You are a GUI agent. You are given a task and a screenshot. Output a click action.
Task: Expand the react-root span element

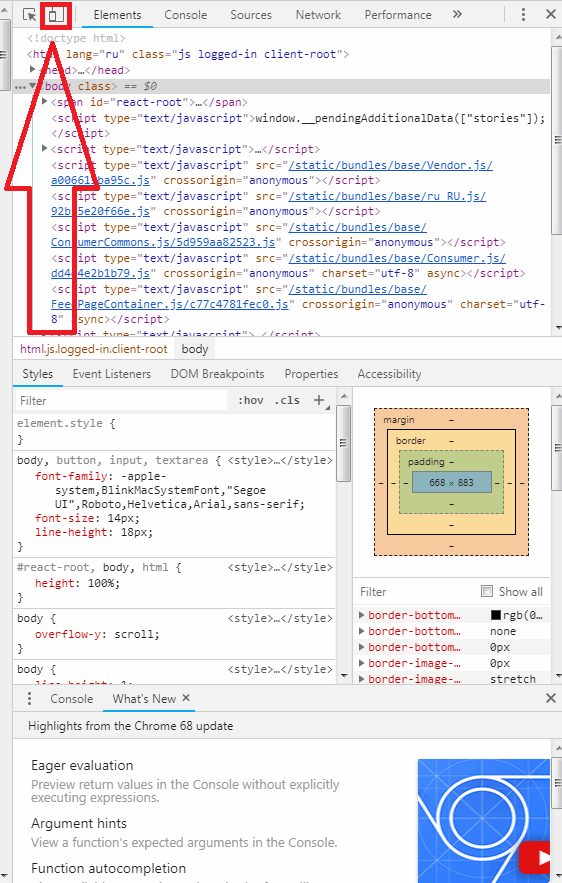44,102
